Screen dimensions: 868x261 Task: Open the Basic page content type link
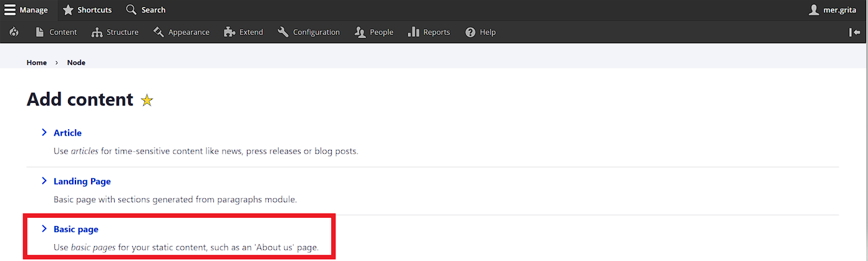pyautogui.click(x=76, y=229)
